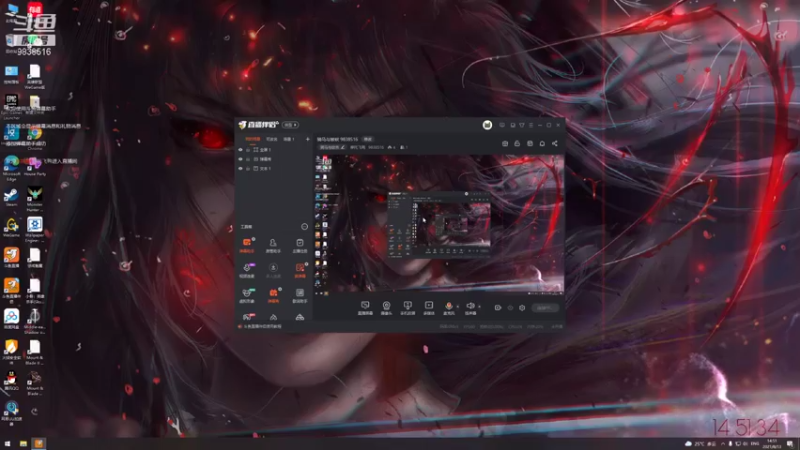
Task: Show hidden tray icons with the chevron
Action: pyautogui.click(x=723, y=444)
